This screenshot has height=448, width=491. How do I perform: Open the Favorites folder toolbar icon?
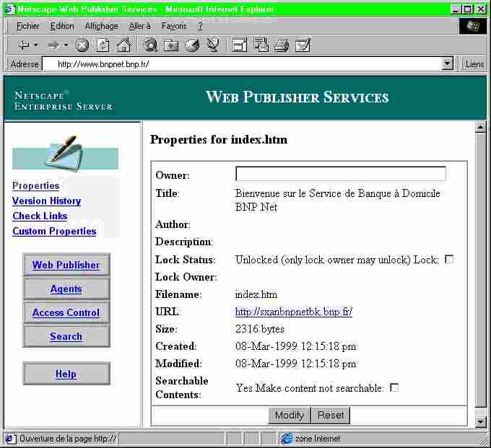coord(171,45)
